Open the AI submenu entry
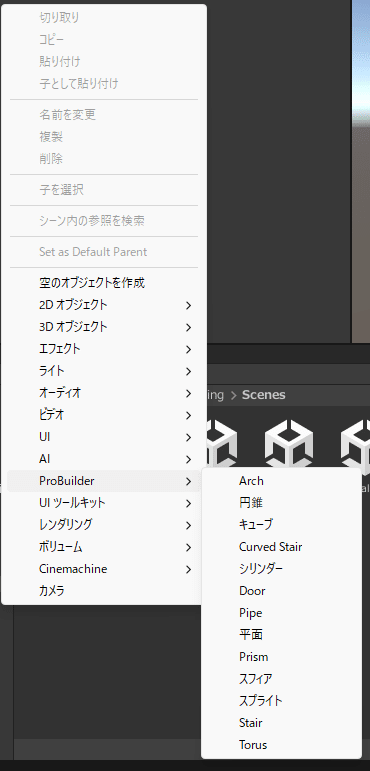 click(x=103, y=459)
